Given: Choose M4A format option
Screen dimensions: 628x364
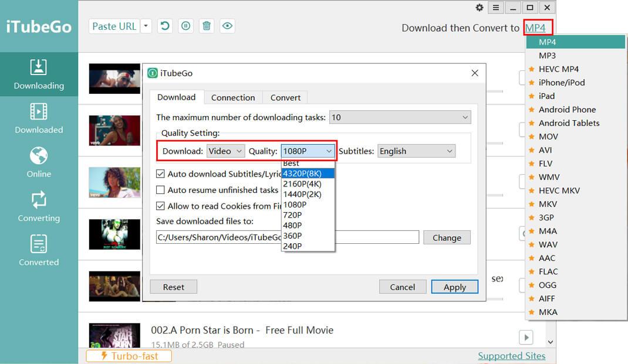Looking at the screenshot, I should tap(576, 231).
